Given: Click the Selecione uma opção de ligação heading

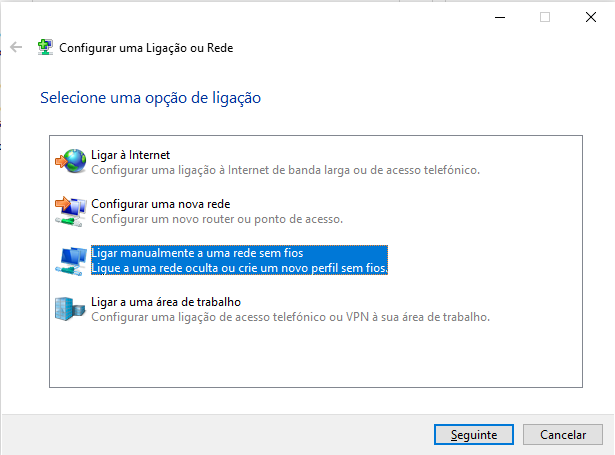Looking at the screenshot, I should point(151,98).
